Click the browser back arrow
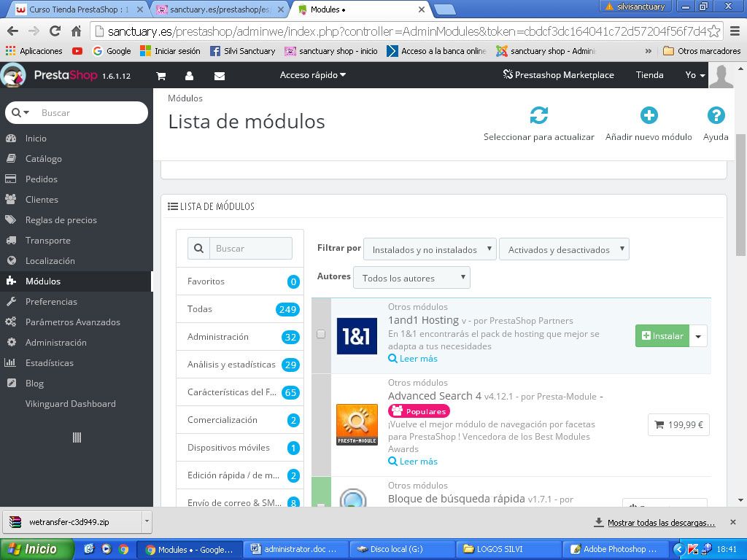Viewport: 747px width, 560px height. 13,31
